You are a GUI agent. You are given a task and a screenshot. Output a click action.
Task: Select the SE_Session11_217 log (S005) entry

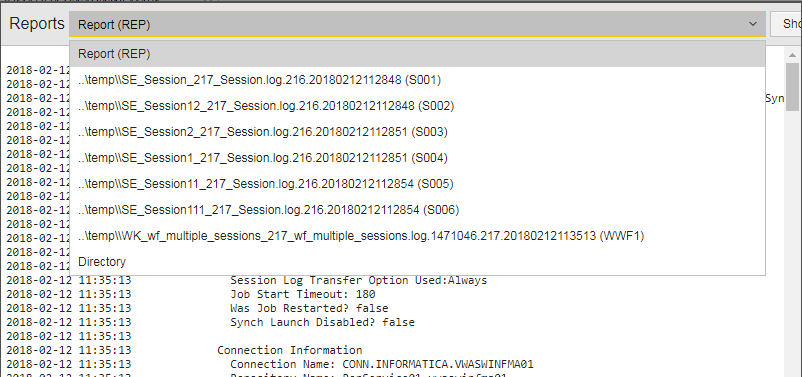click(x=417, y=184)
